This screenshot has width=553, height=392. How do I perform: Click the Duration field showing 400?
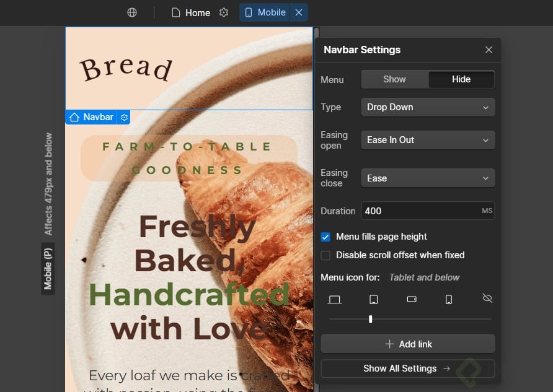428,211
